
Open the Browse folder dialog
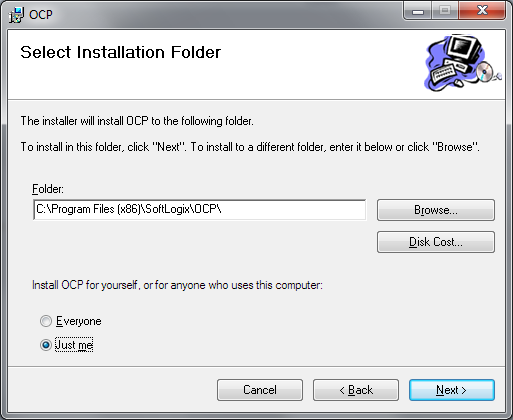pos(436,210)
